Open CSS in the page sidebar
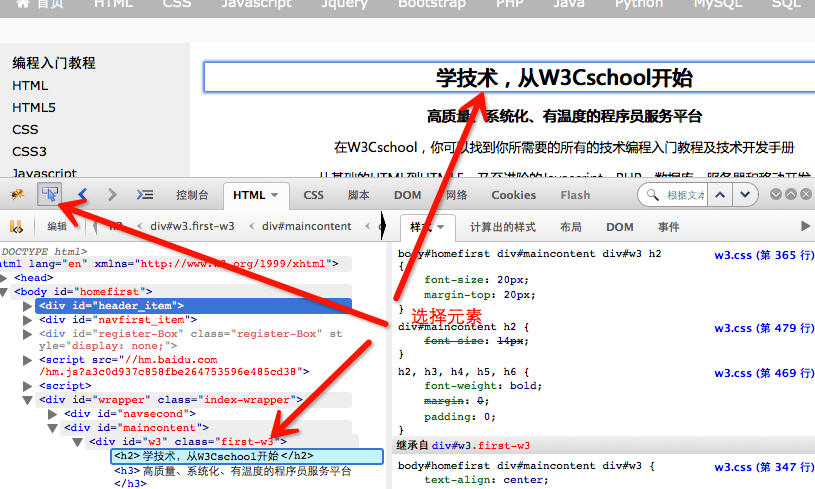 [x=25, y=129]
